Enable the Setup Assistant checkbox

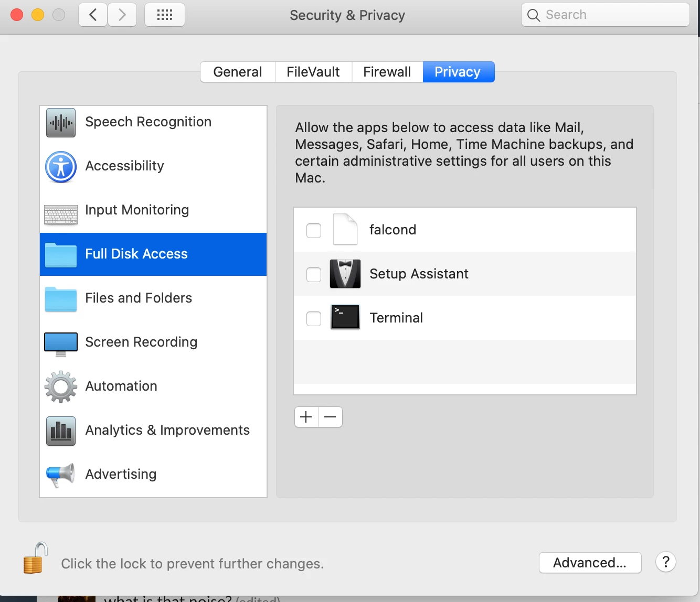(x=314, y=275)
